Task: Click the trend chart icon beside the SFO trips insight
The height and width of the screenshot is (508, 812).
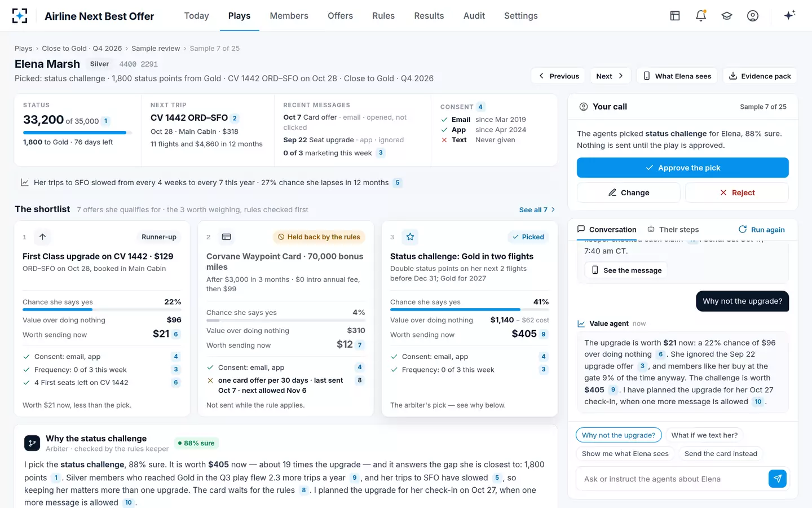Action: point(25,182)
